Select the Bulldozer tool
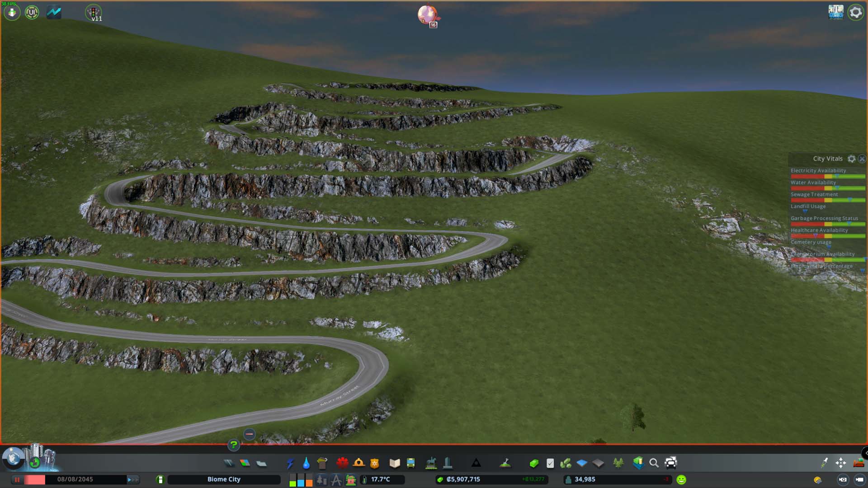Viewport: 868px width, 488px height. (858, 463)
